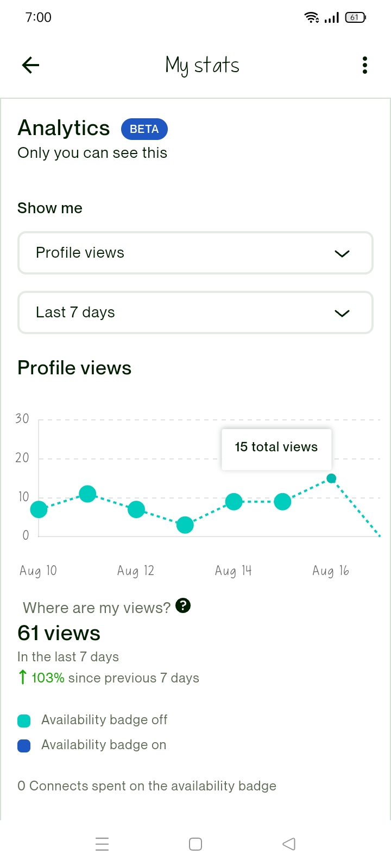391x868 pixels.
Task: Tap the help question mark icon
Action: coord(184,605)
